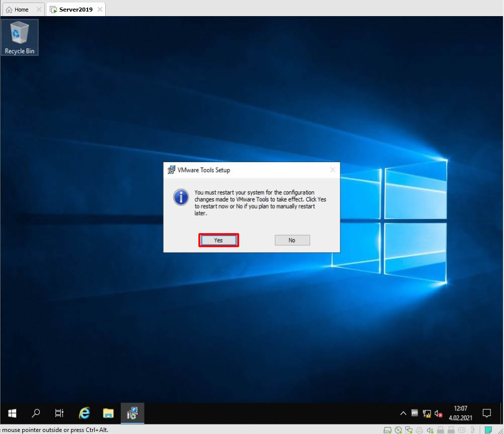Click the 'VMware Tools Setup' title text

[204, 170]
